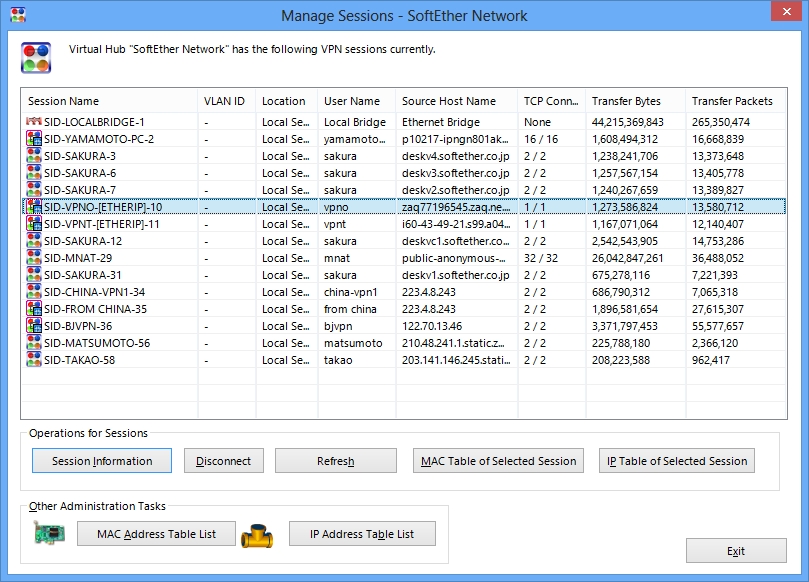Open Session Information for selected session
The width and height of the screenshot is (809, 582).
pyautogui.click(x=102, y=461)
